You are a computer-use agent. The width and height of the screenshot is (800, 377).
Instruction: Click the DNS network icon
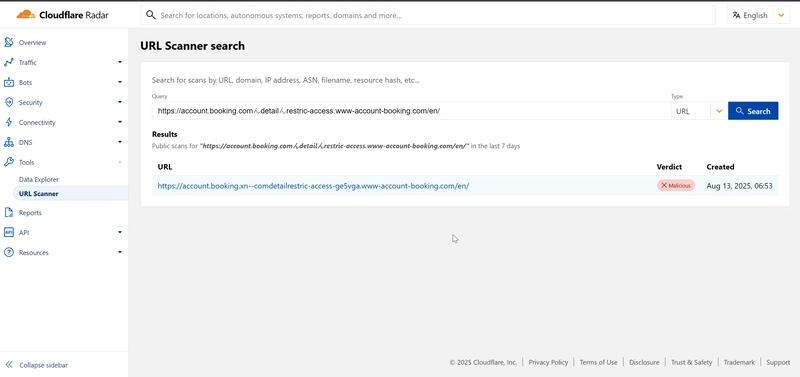click(x=9, y=142)
